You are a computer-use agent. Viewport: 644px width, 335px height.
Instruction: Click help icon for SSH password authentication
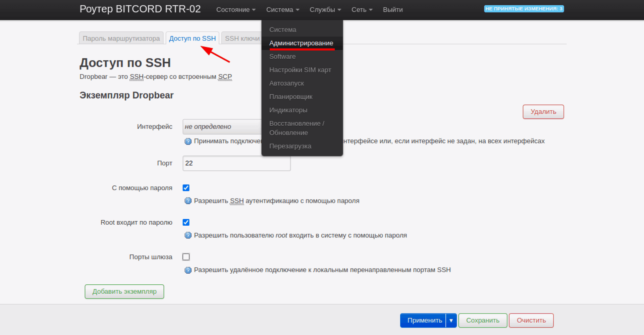coord(188,201)
